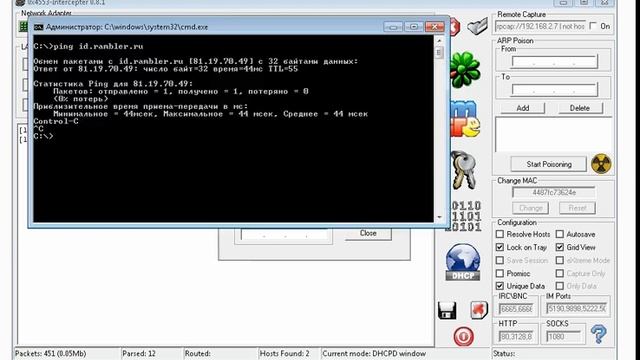Enable Remote Capture On checkbox

593,26
